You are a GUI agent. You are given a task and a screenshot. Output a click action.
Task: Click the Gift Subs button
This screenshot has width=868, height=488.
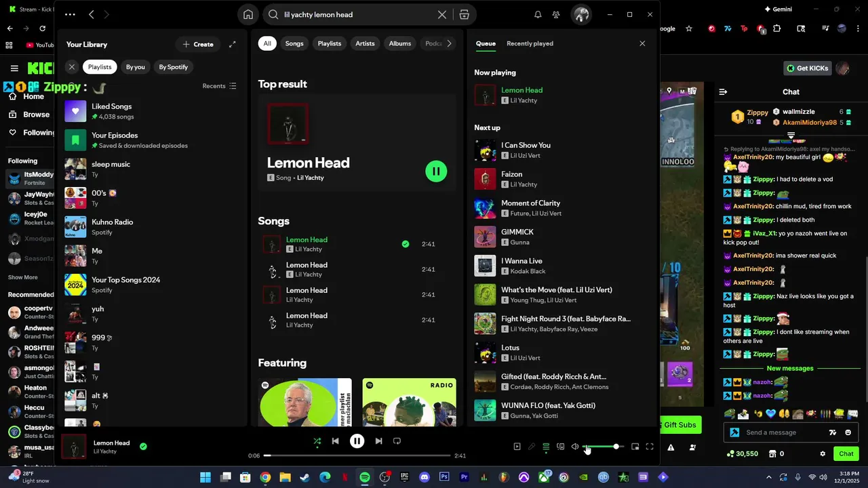680,425
